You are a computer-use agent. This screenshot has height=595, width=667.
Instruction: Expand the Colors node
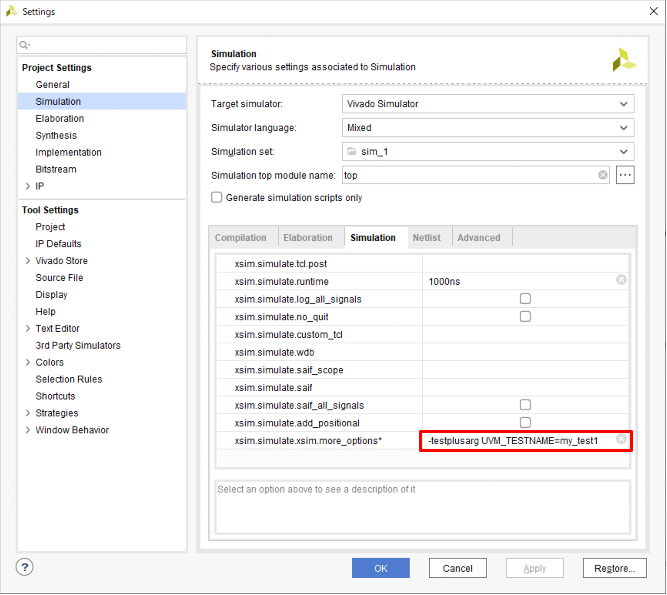point(28,362)
